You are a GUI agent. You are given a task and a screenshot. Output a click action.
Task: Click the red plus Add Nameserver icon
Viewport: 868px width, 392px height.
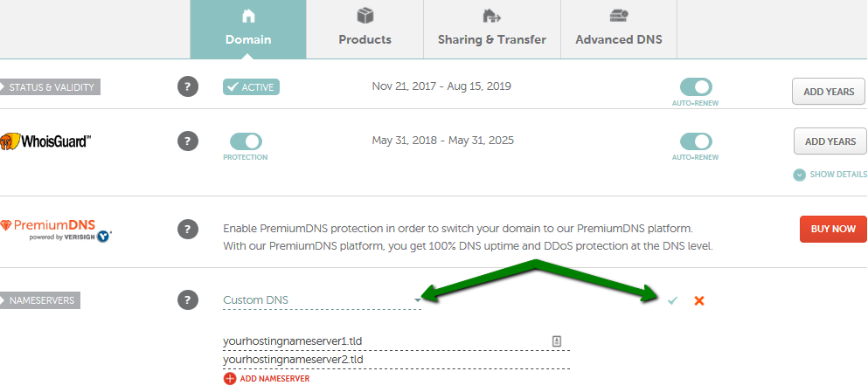coord(230,379)
